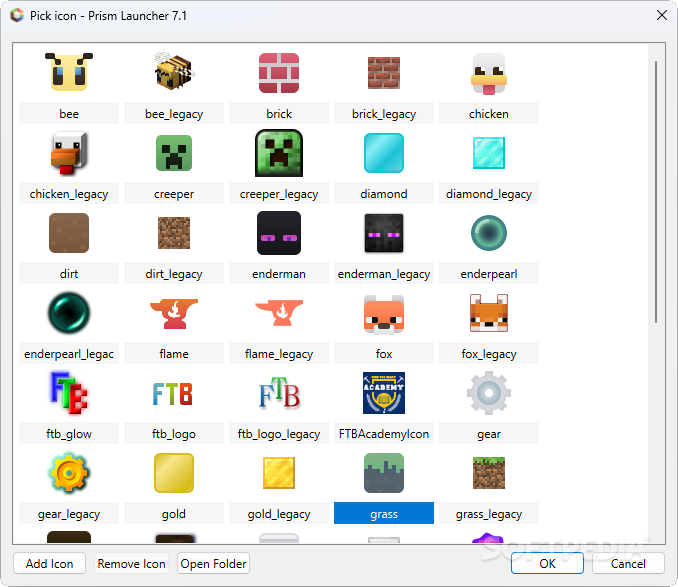Click the flame_legacy text label
Viewport: 678px width, 587px height.
[x=279, y=354]
